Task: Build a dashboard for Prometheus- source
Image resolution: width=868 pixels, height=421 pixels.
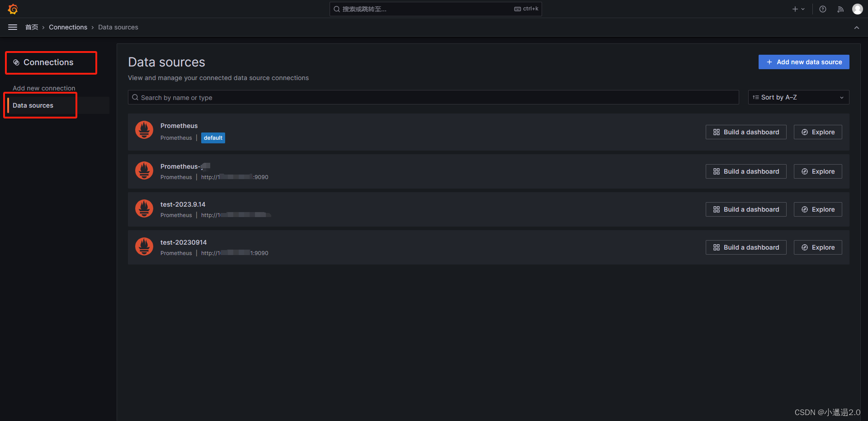Action: click(746, 171)
